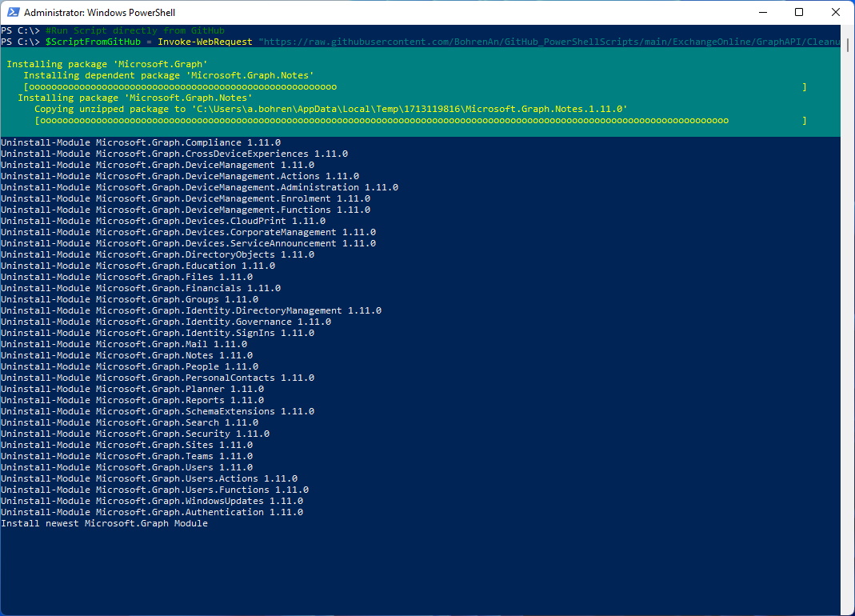Click the Microsoft.Graph.SchemaExtensions line
The image size is (855, 616).
pos(158,411)
